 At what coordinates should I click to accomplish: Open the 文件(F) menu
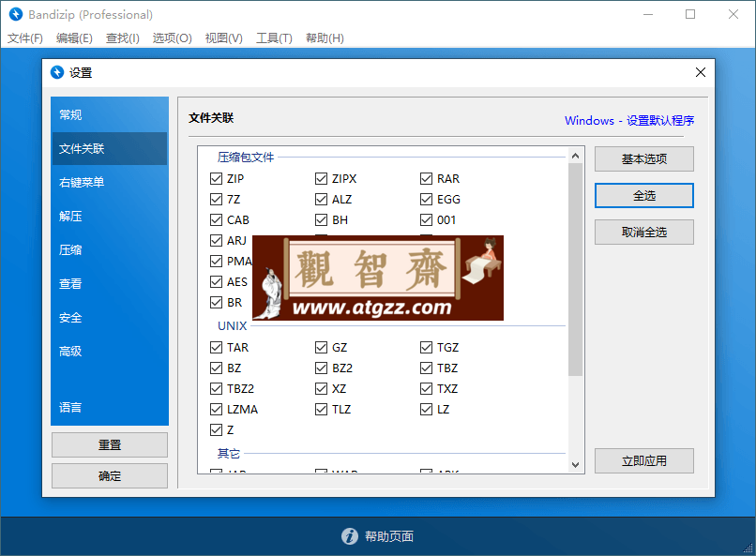point(25,38)
